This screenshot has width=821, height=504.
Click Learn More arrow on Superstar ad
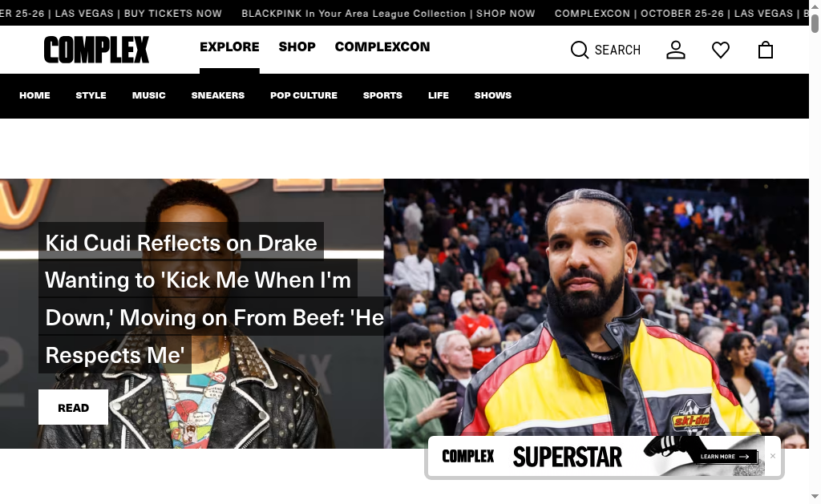tap(726, 457)
